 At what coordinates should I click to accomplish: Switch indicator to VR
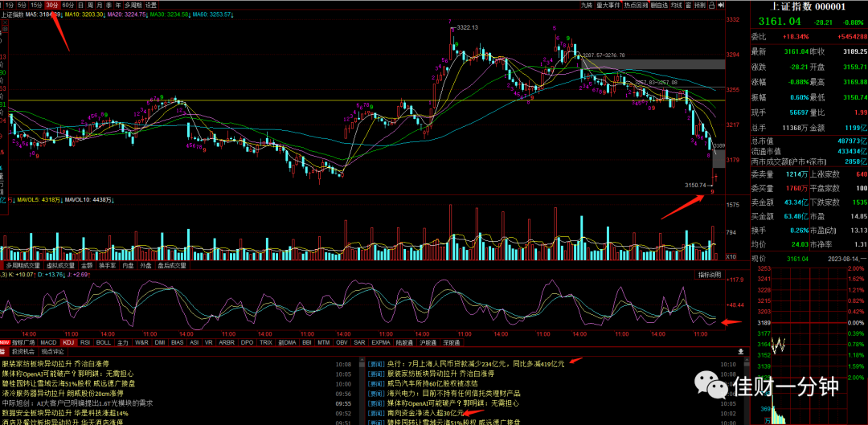pyautogui.click(x=209, y=342)
